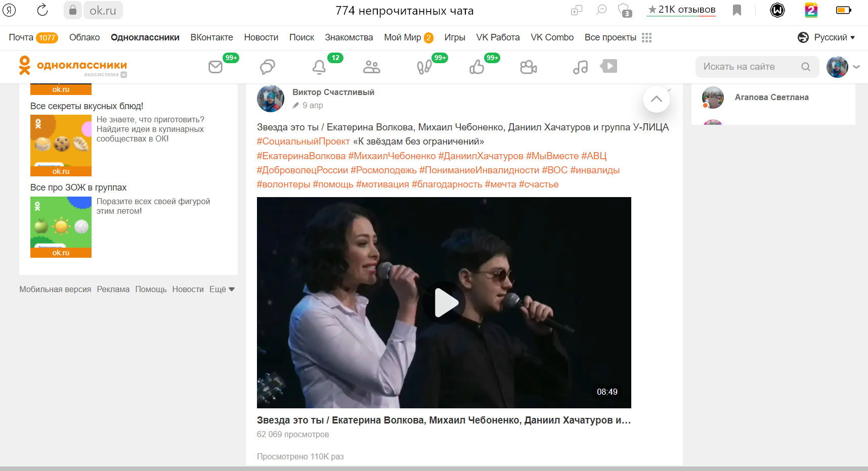
Task: Open the discussions speech bubble icon
Action: [x=267, y=67]
